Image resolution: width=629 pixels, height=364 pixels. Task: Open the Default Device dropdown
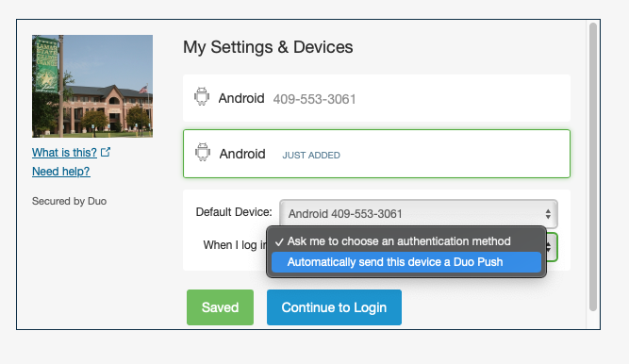pyautogui.click(x=419, y=214)
